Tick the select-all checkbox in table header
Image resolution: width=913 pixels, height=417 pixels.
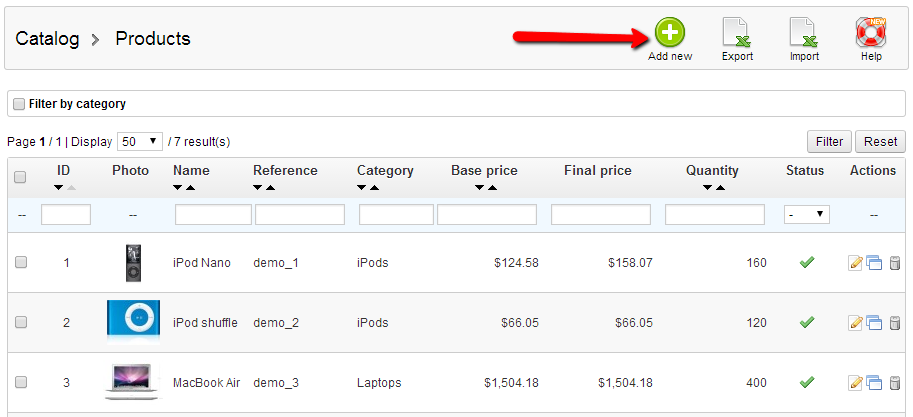21,177
